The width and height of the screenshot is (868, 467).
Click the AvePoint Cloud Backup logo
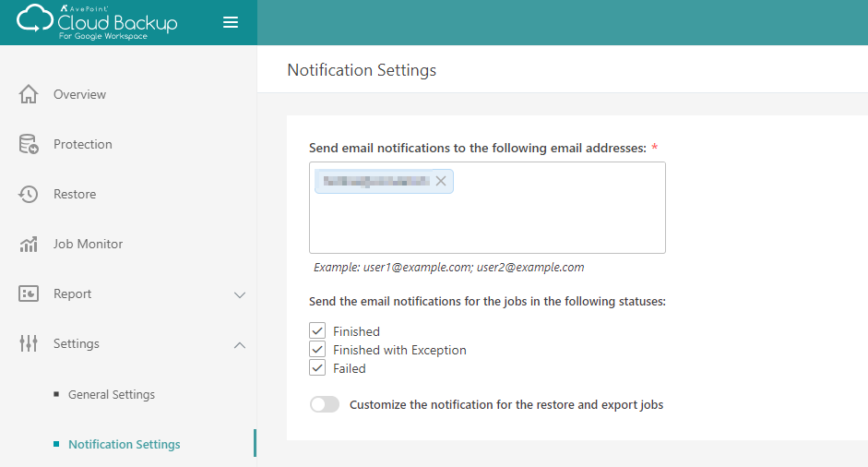[97, 22]
